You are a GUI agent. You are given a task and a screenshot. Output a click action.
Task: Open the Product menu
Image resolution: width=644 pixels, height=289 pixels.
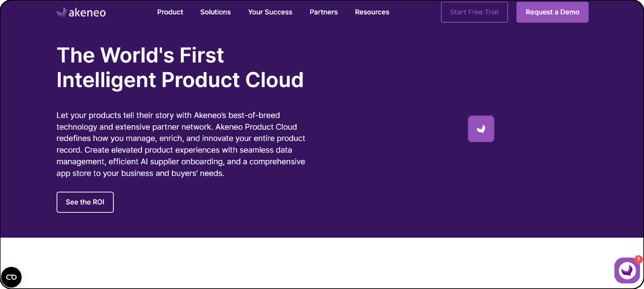[x=170, y=12]
